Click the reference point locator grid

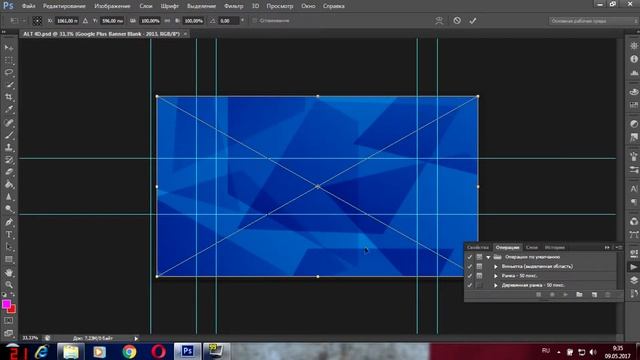click(x=37, y=20)
